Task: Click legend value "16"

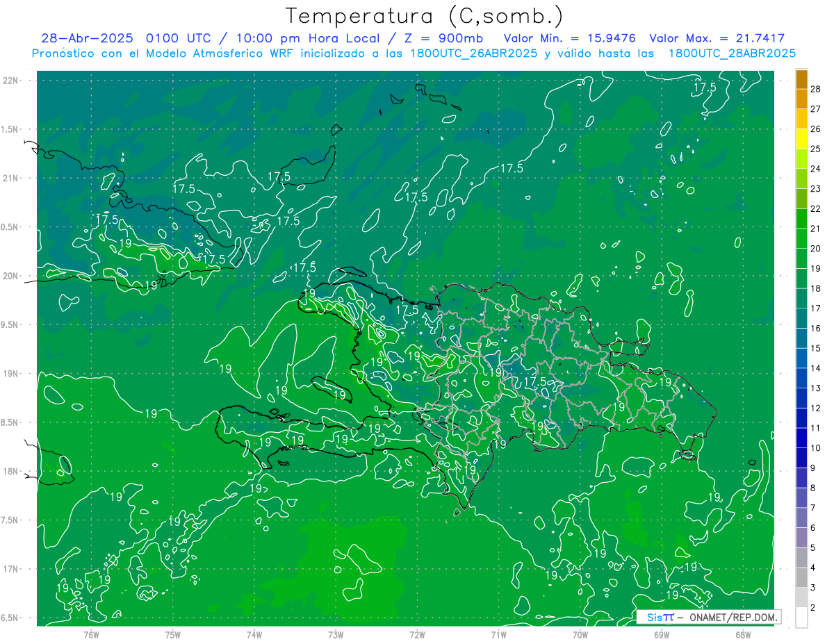Action: pos(816,328)
